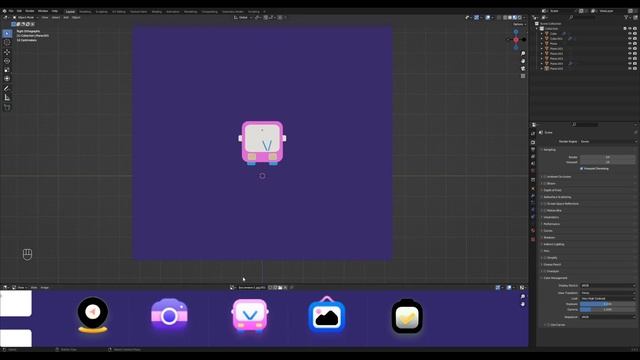Open the image editor Image menu
The width and height of the screenshot is (640, 360).
[44, 288]
